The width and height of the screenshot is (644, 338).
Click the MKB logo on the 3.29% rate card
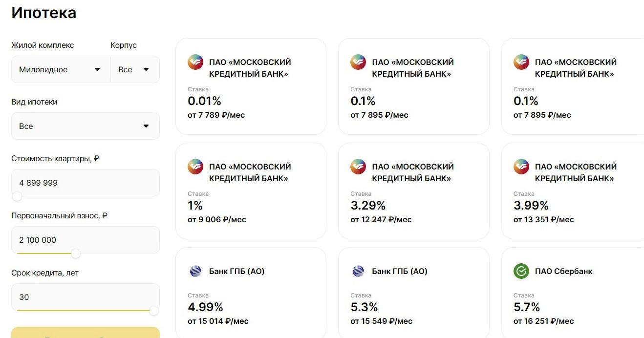(x=358, y=167)
